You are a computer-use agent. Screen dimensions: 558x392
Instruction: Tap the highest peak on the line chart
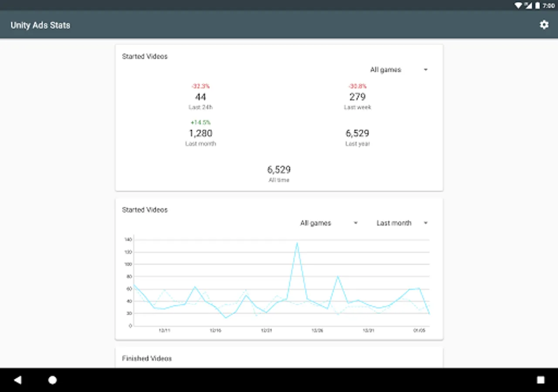297,243
